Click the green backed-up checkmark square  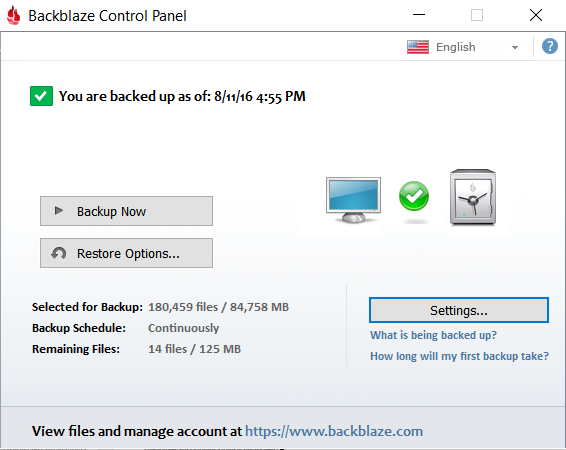(41, 96)
